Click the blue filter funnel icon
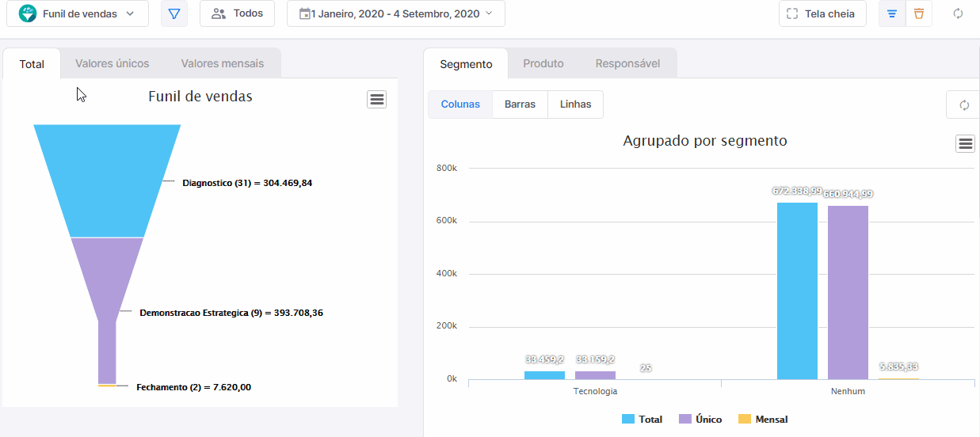The height and width of the screenshot is (437, 980). [174, 13]
